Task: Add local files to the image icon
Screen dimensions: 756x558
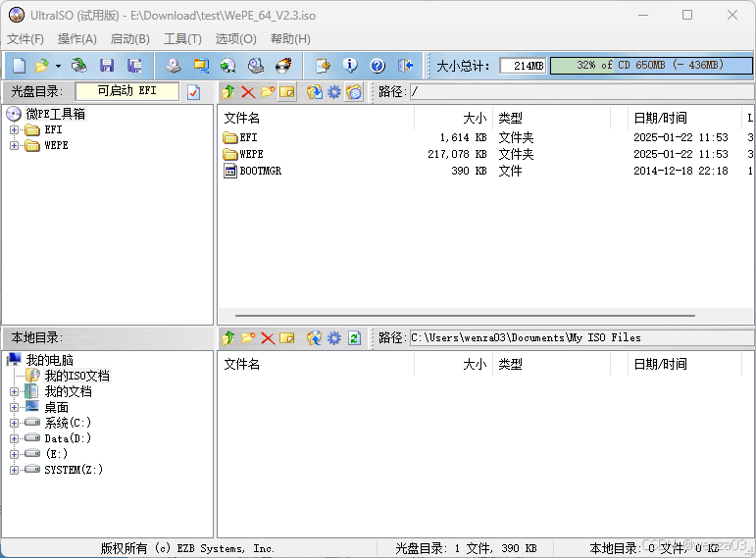Action: (x=315, y=338)
